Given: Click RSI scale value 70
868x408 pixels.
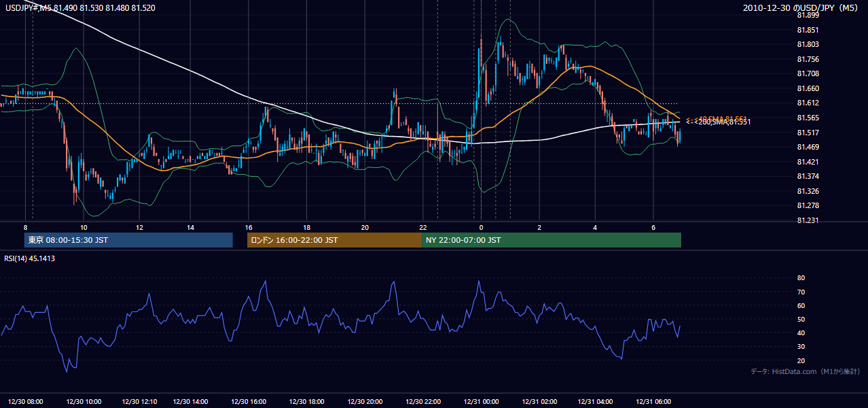Looking at the screenshot, I should coord(801,292).
